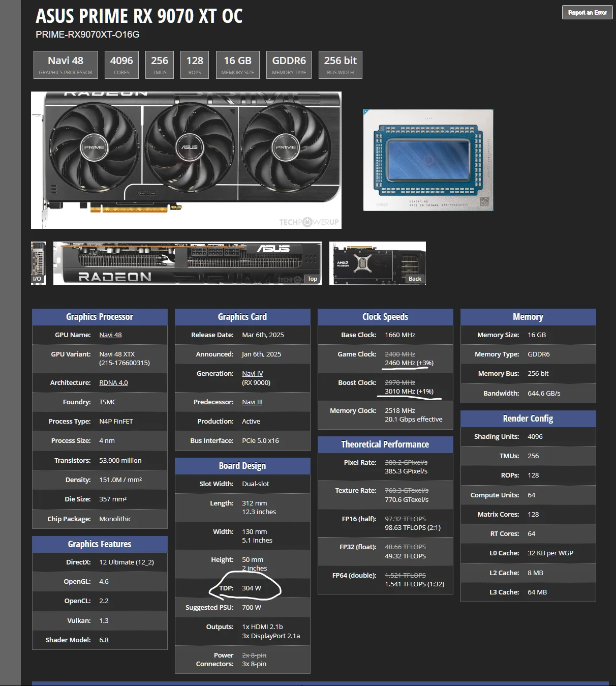Screen dimensions: 616x686
Task: Select the Shader Model value 6.8
Action: point(104,640)
